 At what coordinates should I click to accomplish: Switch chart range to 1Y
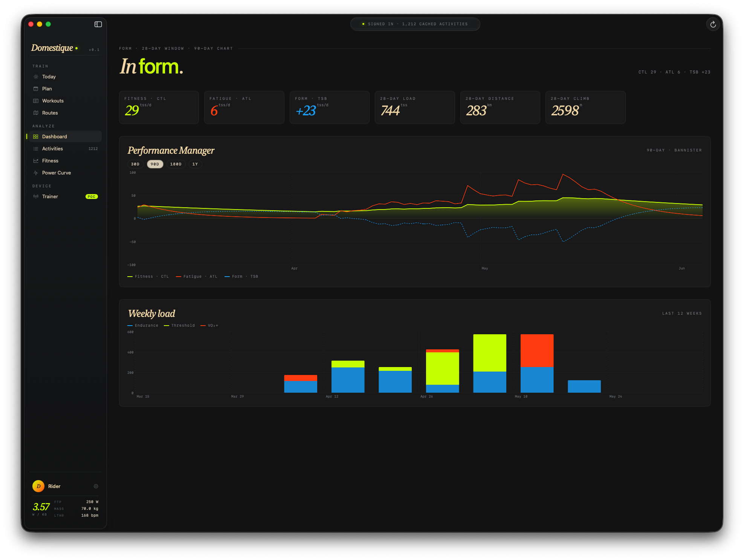coord(195,164)
